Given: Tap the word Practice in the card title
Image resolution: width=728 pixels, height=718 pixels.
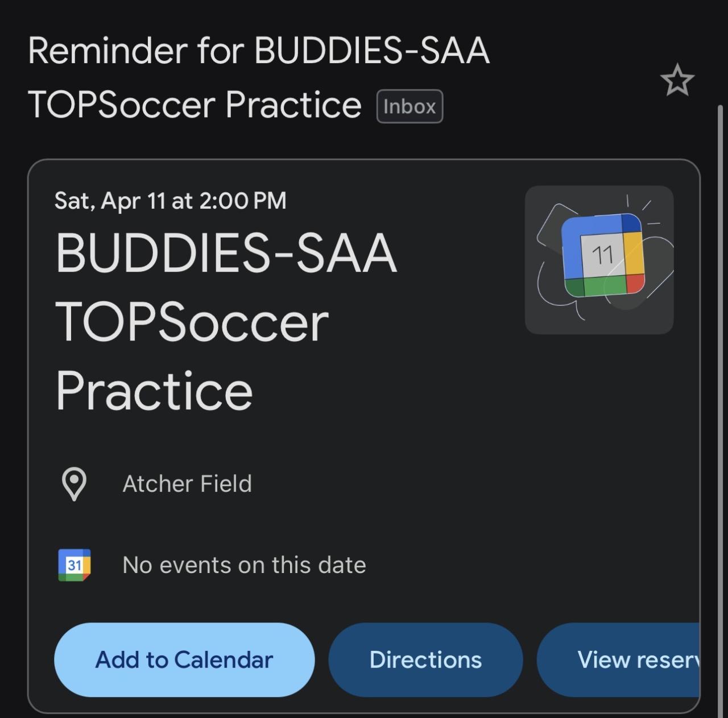Looking at the screenshot, I should [x=154, y=391].
